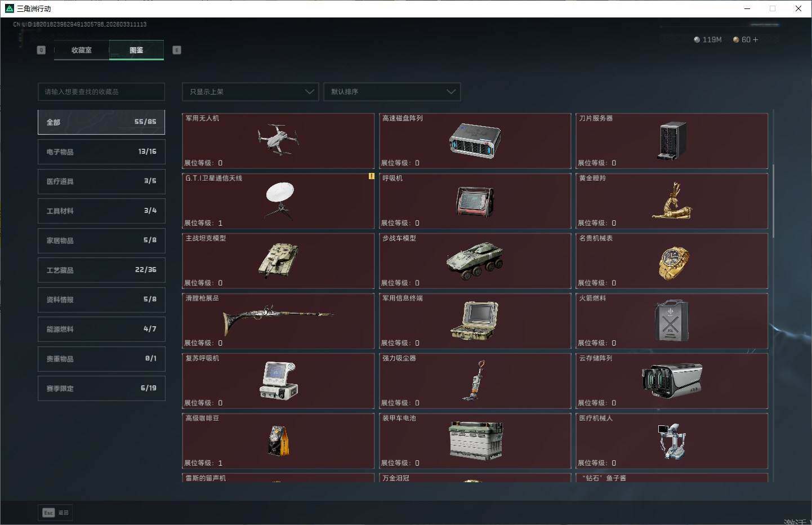Select the premium coffee beans icon

[x=279, y=440]
